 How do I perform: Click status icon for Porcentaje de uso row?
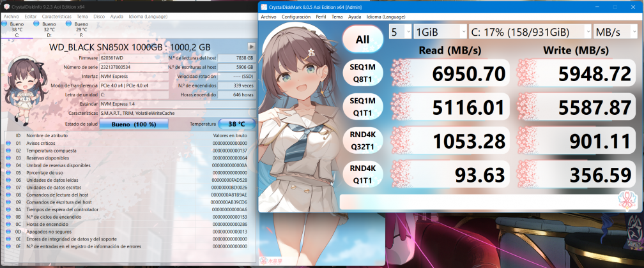click(x=8, y=173)
